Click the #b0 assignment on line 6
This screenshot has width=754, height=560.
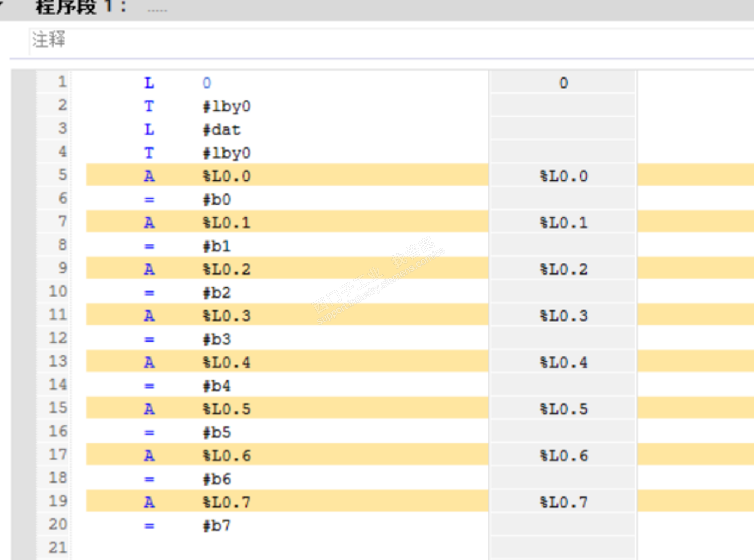click(x=217, y=199)
